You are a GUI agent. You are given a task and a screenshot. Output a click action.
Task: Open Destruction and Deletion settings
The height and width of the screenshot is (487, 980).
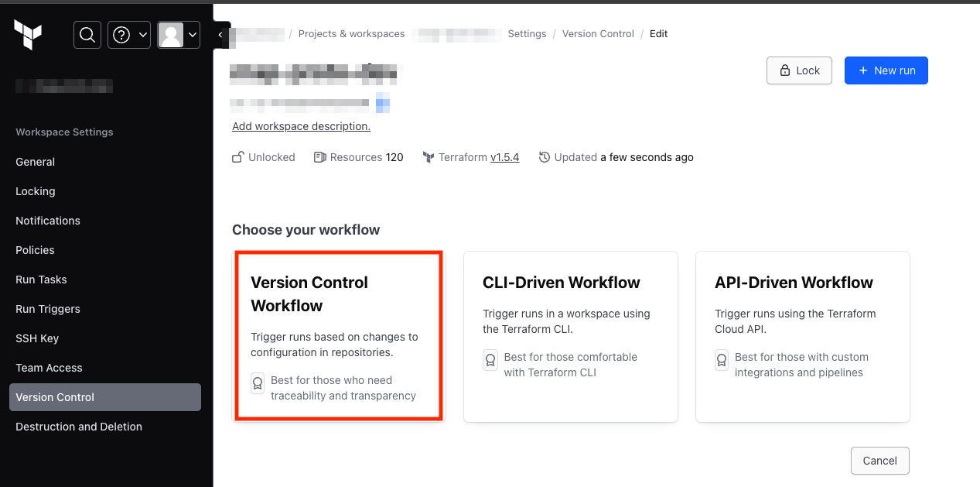(78, 426)
